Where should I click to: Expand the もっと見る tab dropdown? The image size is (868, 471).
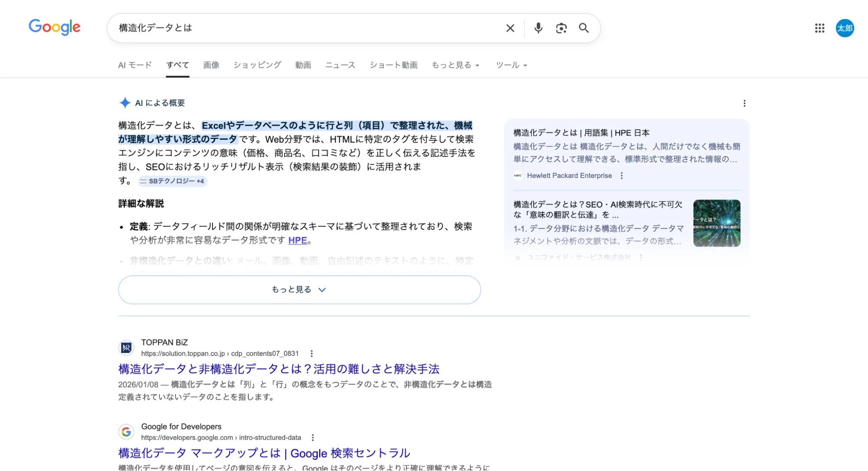455,65
